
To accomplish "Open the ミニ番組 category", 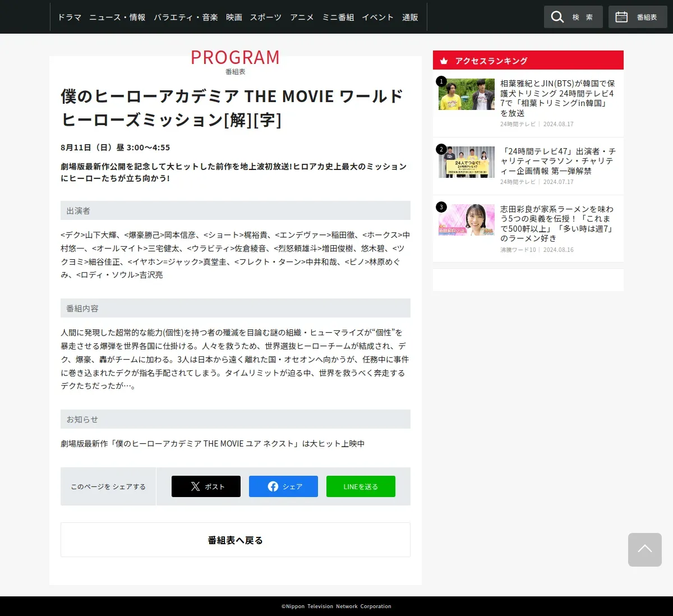I will tap(338, 17).
